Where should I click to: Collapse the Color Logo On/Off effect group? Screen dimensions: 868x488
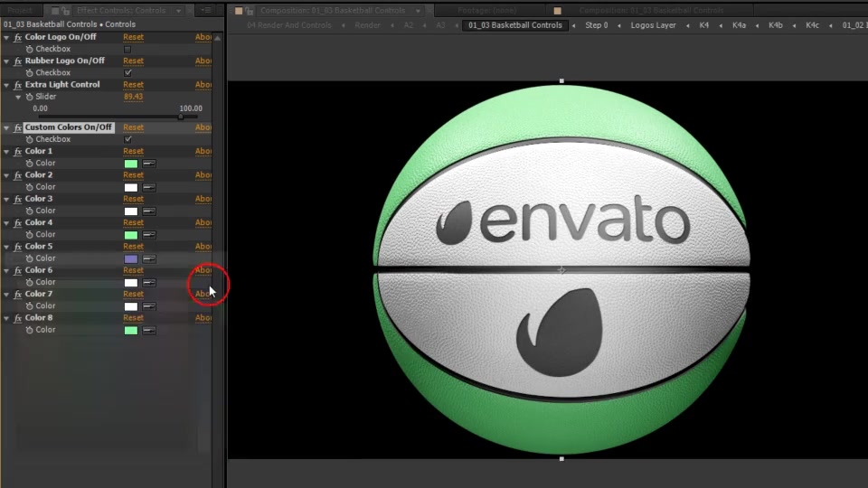pos(6,37)
